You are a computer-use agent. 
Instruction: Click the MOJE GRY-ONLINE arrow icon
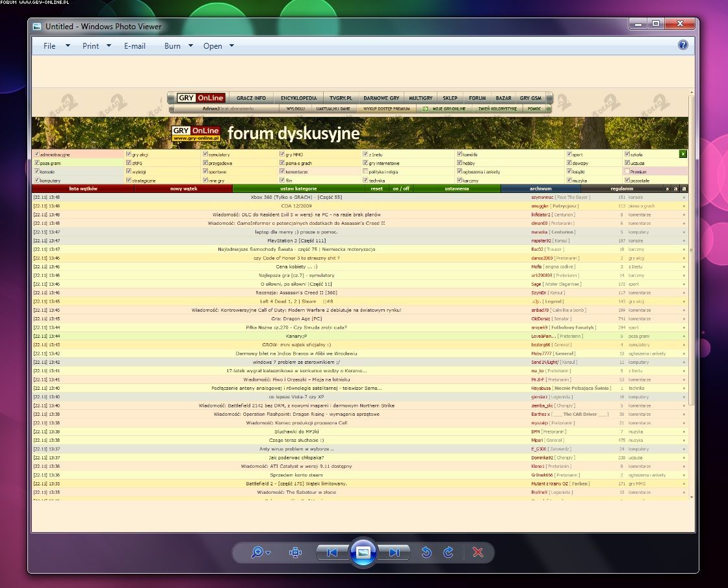point(425,109)
